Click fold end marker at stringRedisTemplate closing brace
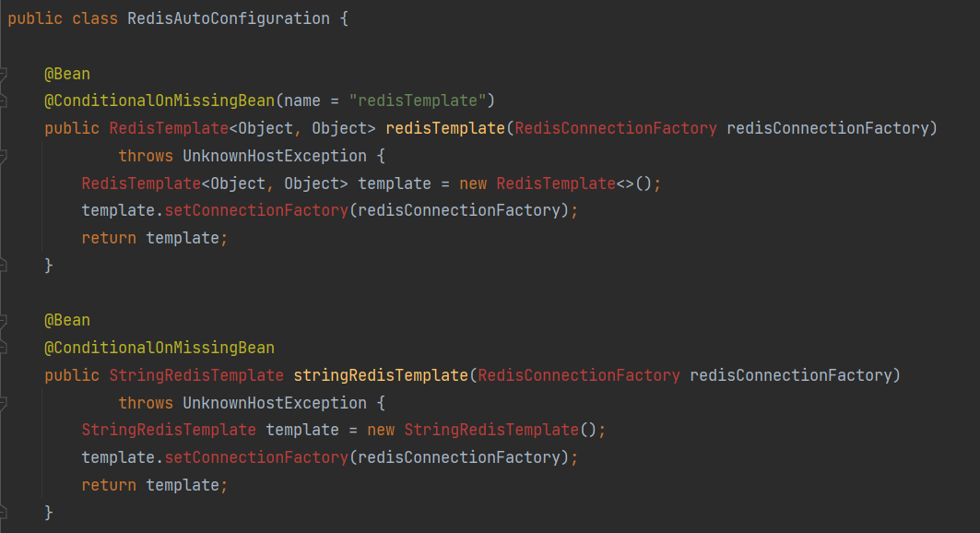The width and height of the screenshot is (980, 533). tap(3, 513)
